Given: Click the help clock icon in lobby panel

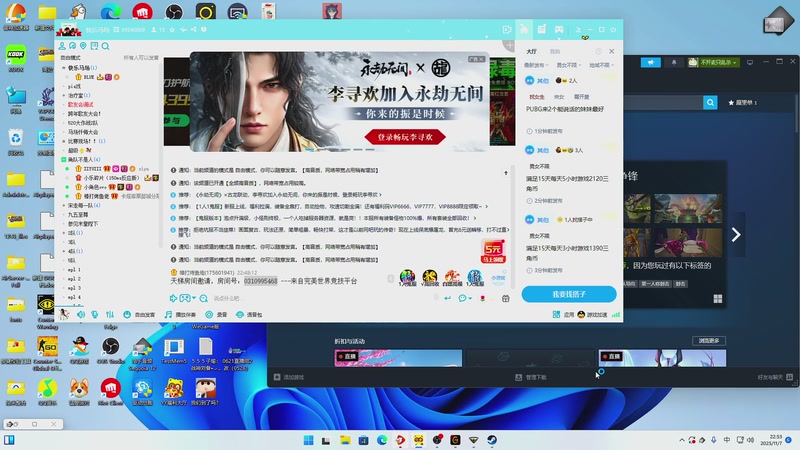Looking at the screenshot, I should pos(598,52).
